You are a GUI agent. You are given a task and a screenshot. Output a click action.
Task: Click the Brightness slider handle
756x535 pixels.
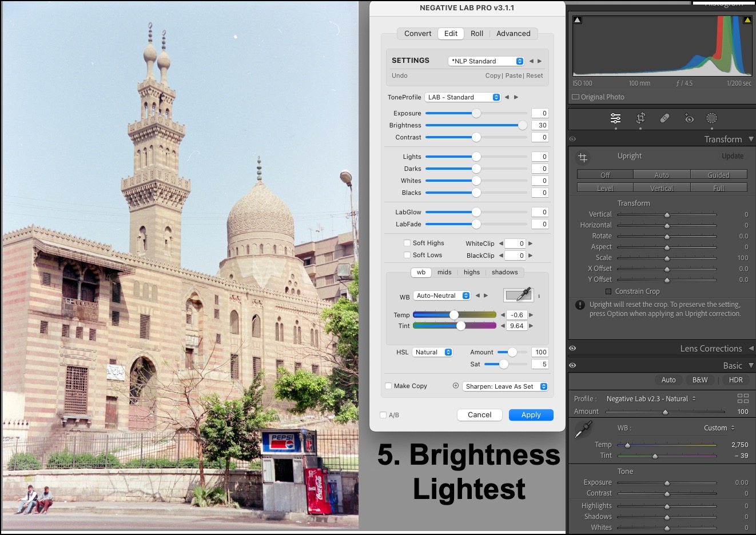[522, 125]
